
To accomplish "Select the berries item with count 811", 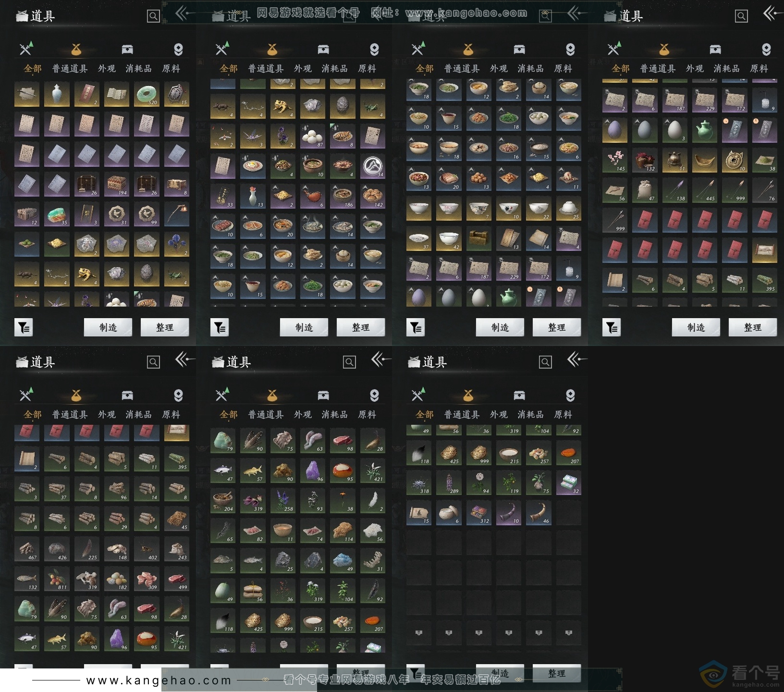I will click(x=57, y=579).
